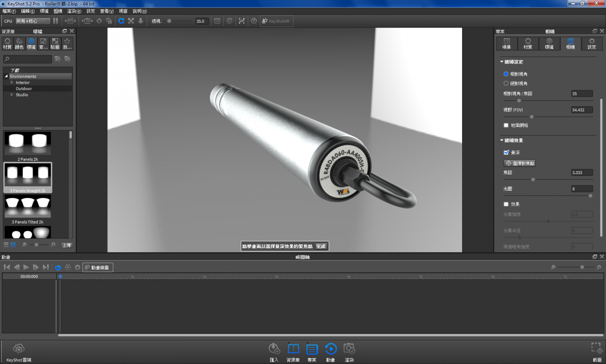The image size is (606, 364).
Task: Click the aperture slider handle
Action: [x=590, y=196]
